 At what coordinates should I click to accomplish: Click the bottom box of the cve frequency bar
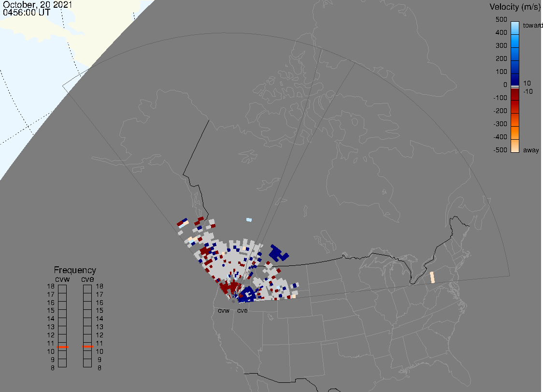tap(87, 363)
